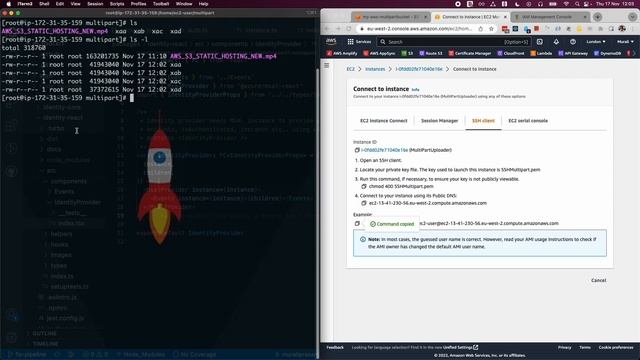The height and width of the screenshot is (360, 640).
Task: Open the Terms footer link
Action: point(585,347)
